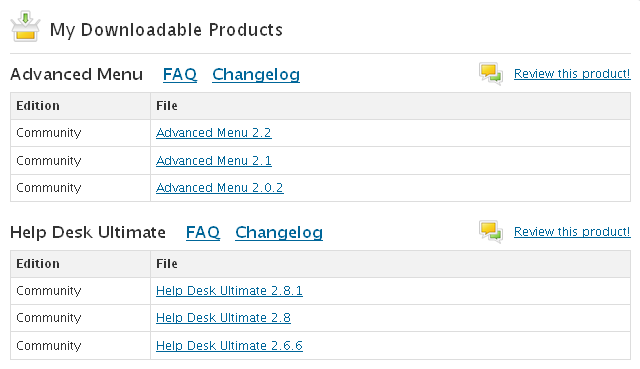Download Advanced Menu 2.0.2
This screenshot has height=369, width=640.
click(220, 188)
